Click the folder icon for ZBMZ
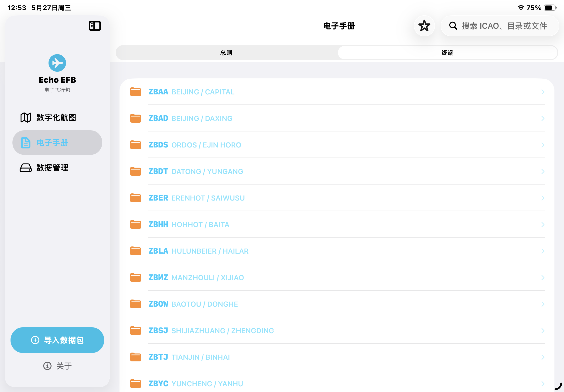Viewport: 564px width, 392px height. tap(136, 277)
